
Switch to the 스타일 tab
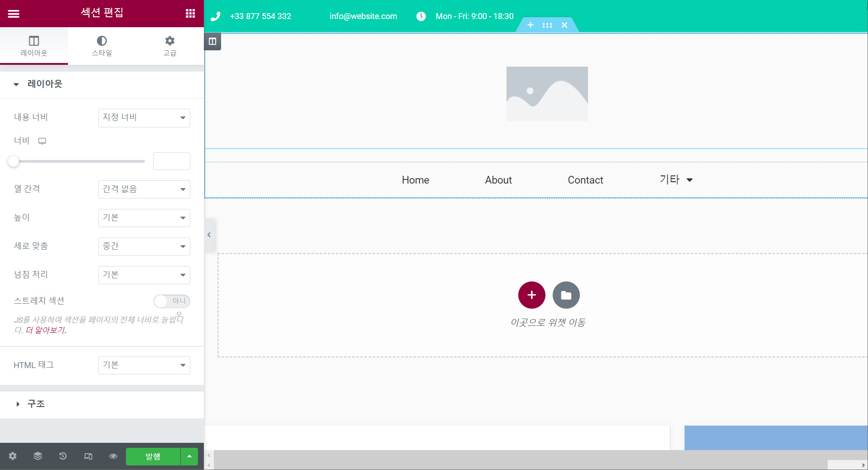[102, 46]
